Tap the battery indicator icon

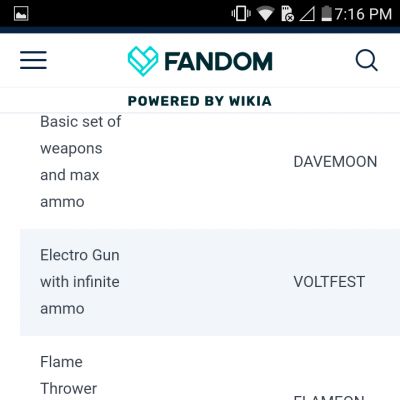point(327,14)
